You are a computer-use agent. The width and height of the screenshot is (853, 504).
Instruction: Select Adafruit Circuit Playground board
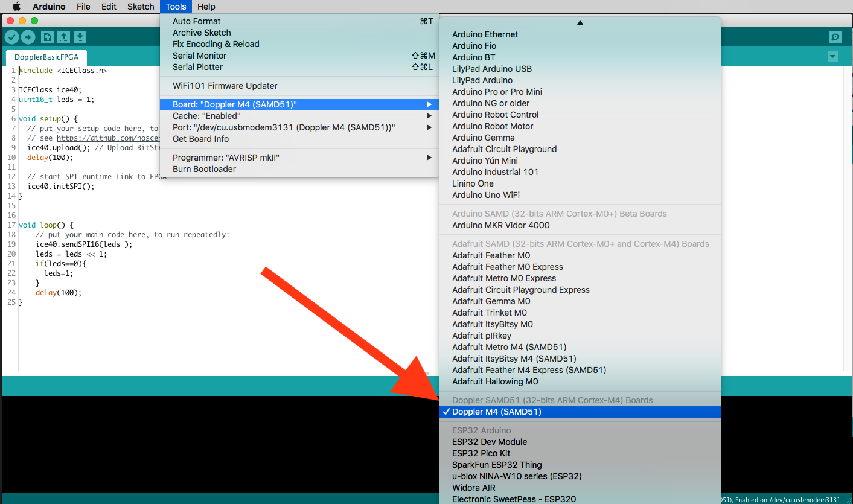[580, 149]
